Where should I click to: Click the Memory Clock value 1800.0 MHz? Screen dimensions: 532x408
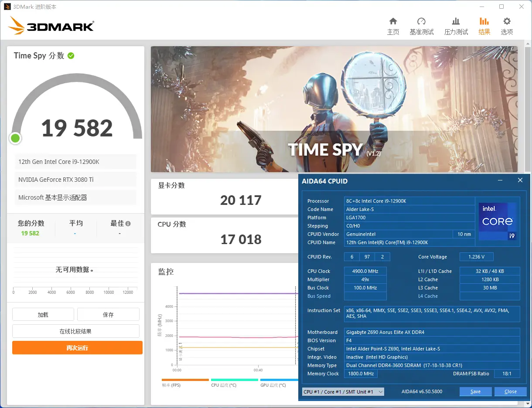click(x=361, y=374)
